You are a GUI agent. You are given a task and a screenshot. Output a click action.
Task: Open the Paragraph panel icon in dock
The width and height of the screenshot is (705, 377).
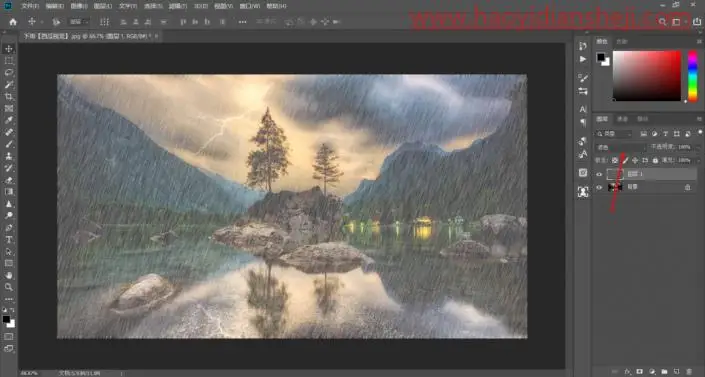(583, 122)
